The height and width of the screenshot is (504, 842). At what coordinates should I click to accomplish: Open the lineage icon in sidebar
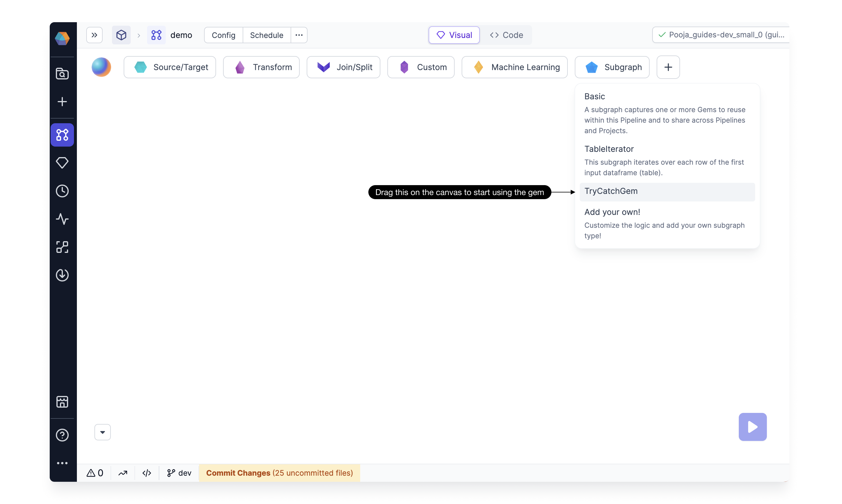[x=62, y=247]
